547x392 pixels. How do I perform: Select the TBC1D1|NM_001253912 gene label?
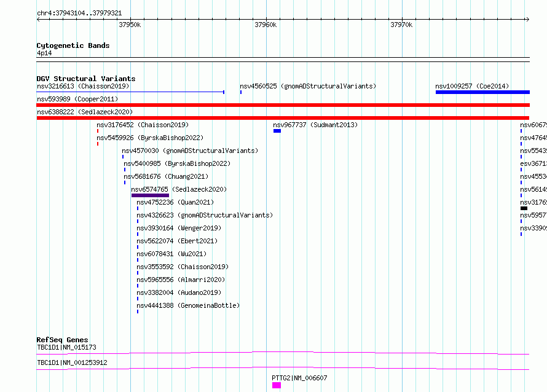pyautogui.click(x=72, y=363)
